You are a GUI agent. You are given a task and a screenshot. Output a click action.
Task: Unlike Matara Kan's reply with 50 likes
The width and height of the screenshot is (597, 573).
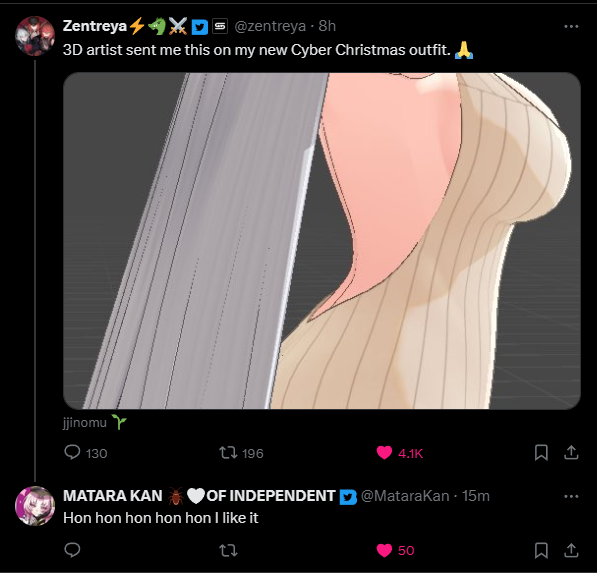click(x=384, y=550)
